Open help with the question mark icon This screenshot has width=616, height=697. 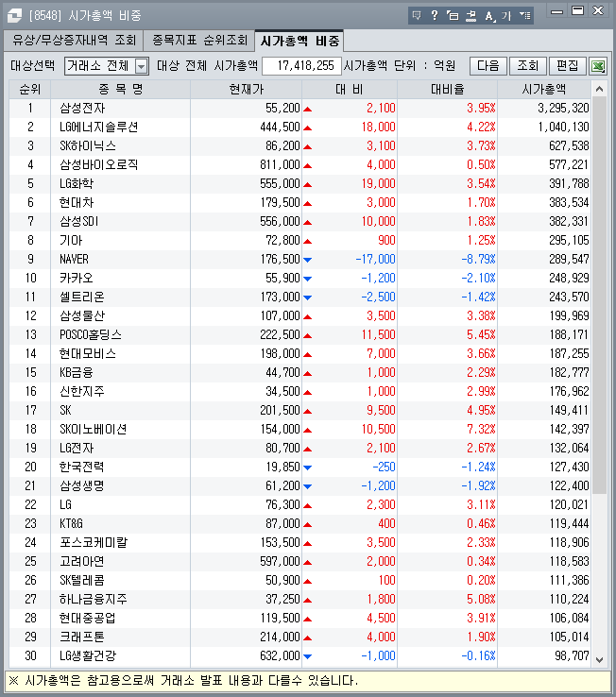click(x=434, y=16)
